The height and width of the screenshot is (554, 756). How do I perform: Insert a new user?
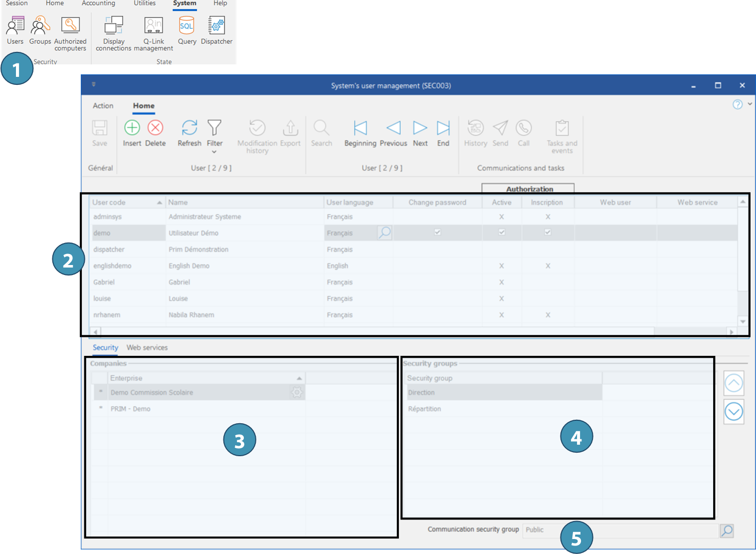132,128
